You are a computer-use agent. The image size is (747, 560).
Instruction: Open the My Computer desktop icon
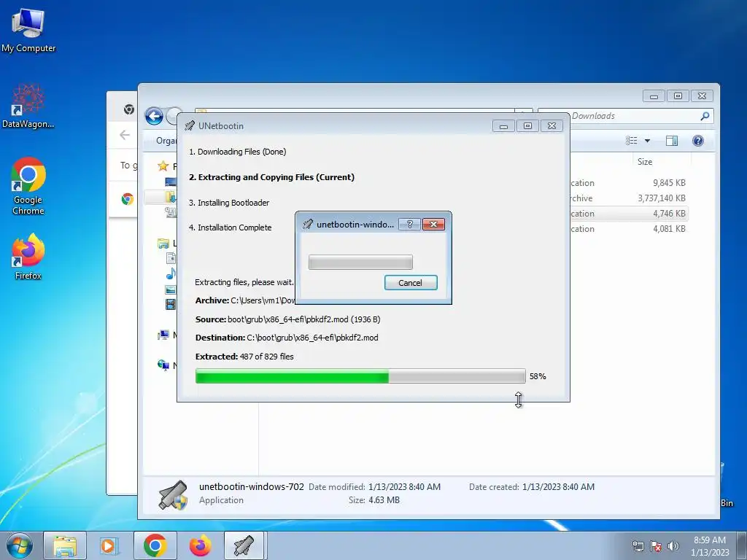pyautogui.click(x=28, y=31)
